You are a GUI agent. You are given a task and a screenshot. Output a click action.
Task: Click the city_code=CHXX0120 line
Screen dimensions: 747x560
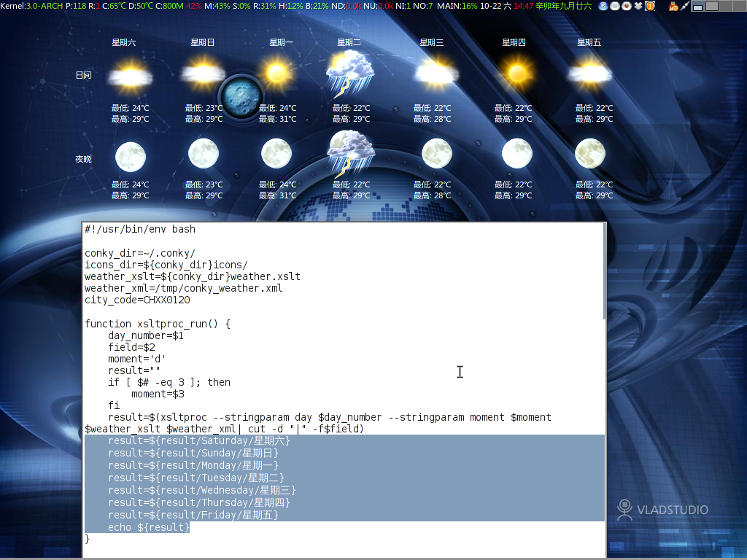tap(137, 300)
